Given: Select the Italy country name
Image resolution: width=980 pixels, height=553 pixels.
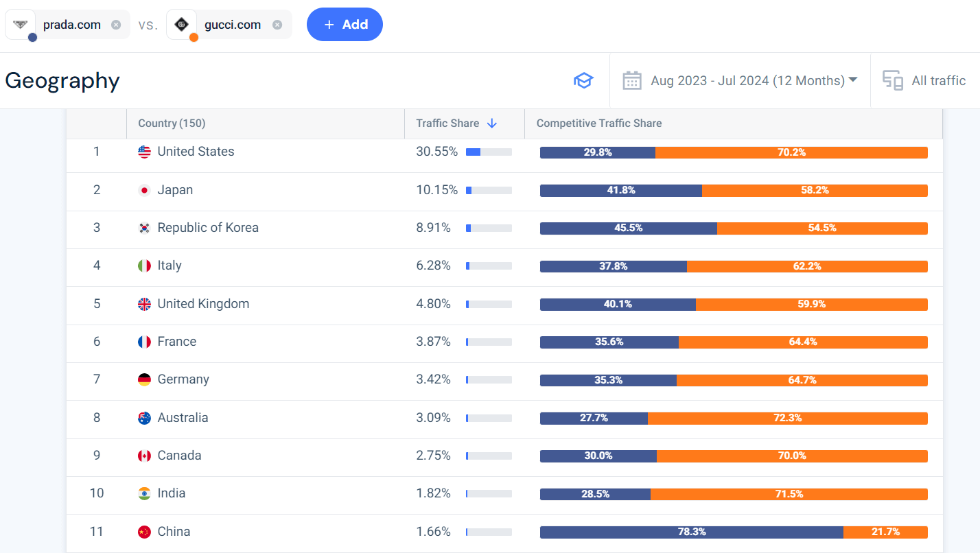Looking at the screenshot, I should [x=170, y=266].
